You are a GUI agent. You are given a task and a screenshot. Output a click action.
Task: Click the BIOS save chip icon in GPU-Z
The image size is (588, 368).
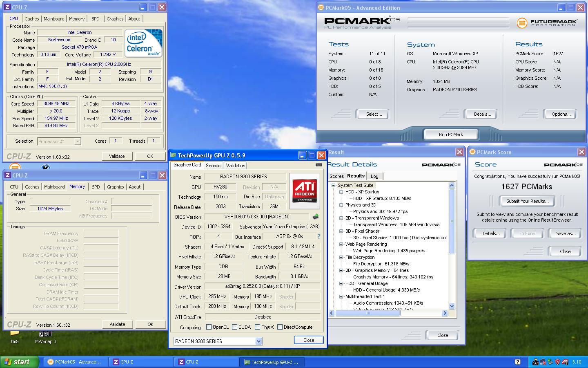point(315,217)
